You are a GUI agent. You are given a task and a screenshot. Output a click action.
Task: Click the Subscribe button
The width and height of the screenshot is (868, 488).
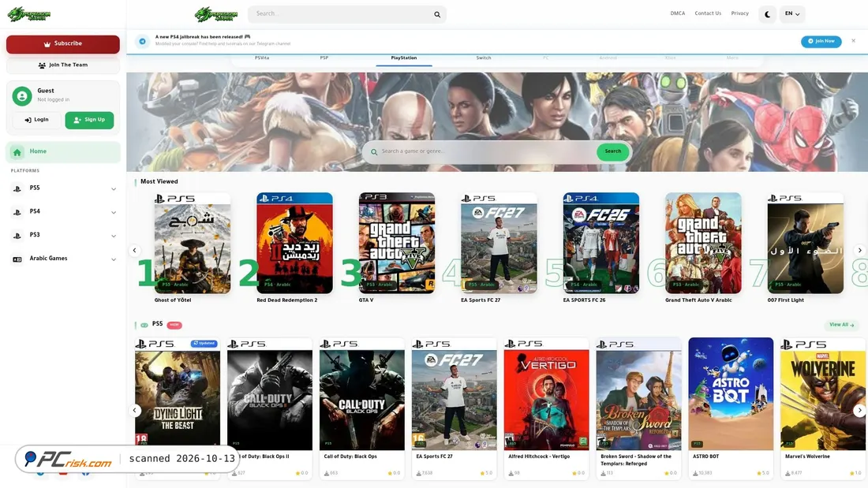point(63,44)
